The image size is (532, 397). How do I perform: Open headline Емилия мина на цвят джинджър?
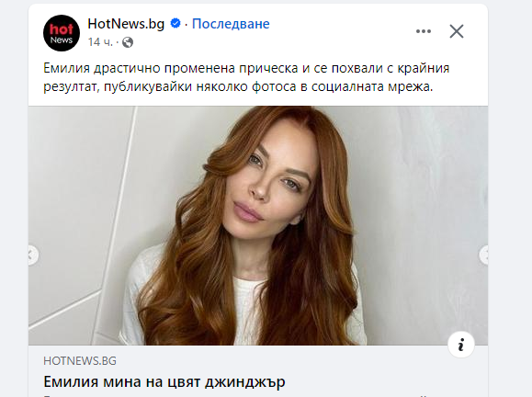coord(164,381)
